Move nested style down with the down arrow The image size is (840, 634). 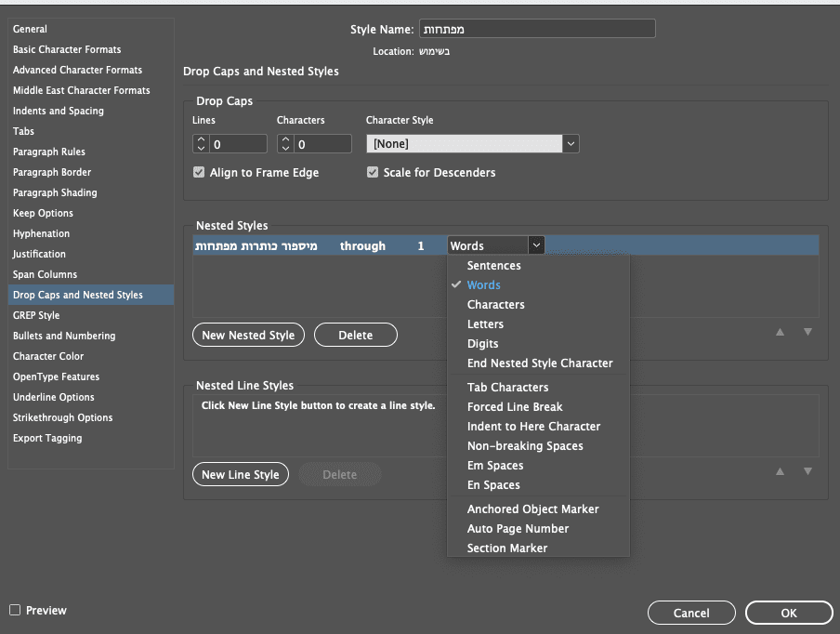point(807,332)
